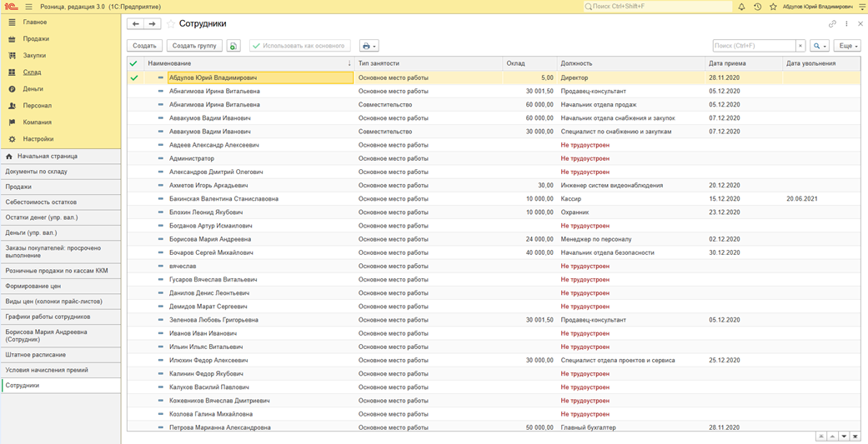Click the list search field
This screenshot has width=868, height=444.
pos(753,46)
